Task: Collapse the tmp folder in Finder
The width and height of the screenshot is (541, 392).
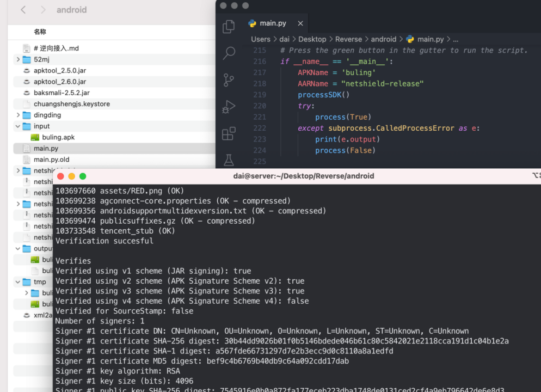Action: point(18,282)
